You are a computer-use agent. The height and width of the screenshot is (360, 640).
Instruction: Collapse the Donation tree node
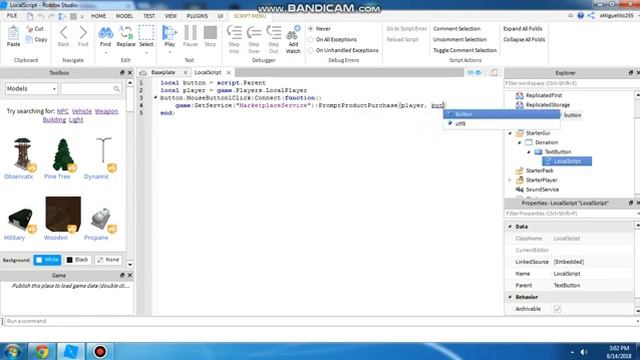(x=520, y=143)
